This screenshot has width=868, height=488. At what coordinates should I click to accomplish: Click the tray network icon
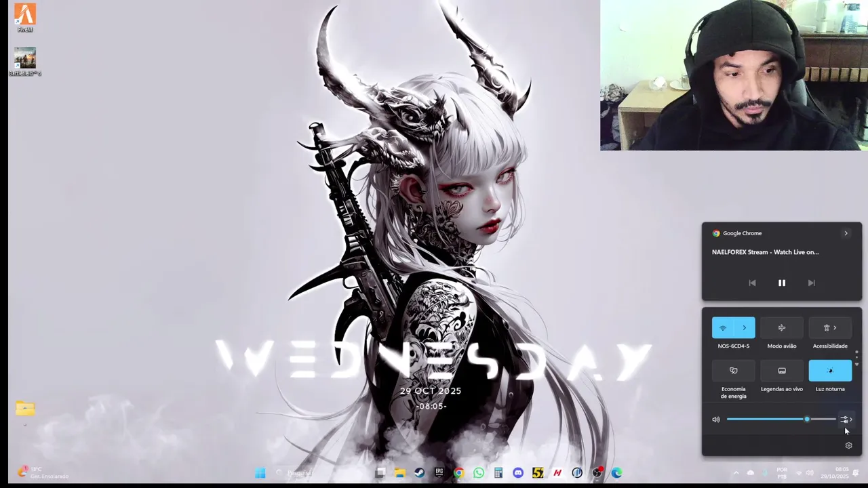pos(799,473)
